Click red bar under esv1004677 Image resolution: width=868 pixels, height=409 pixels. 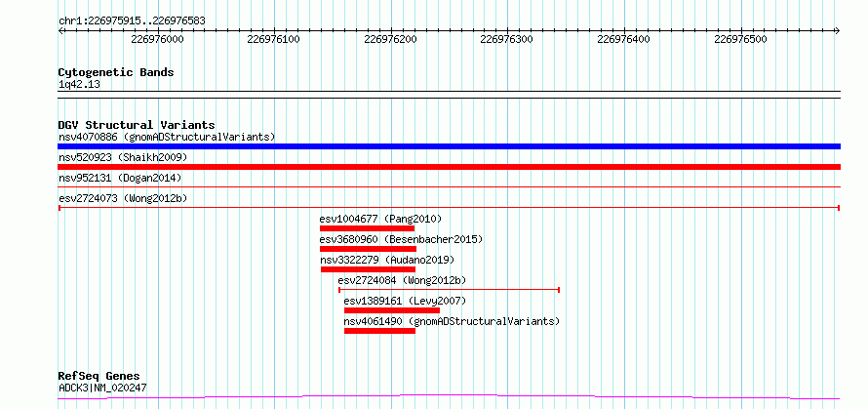(367, 228)
